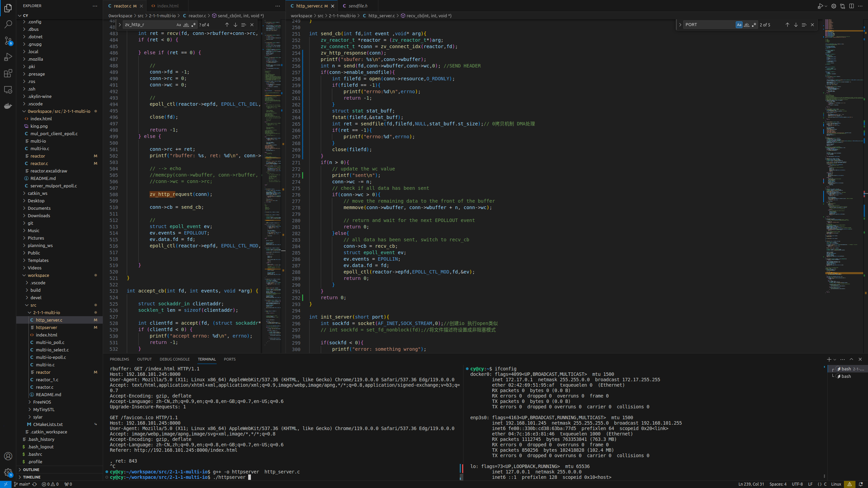This screenshot has width=868, height=488.
Task: Toggle regex in zv_http_r find box
Action: click(194, 25)
